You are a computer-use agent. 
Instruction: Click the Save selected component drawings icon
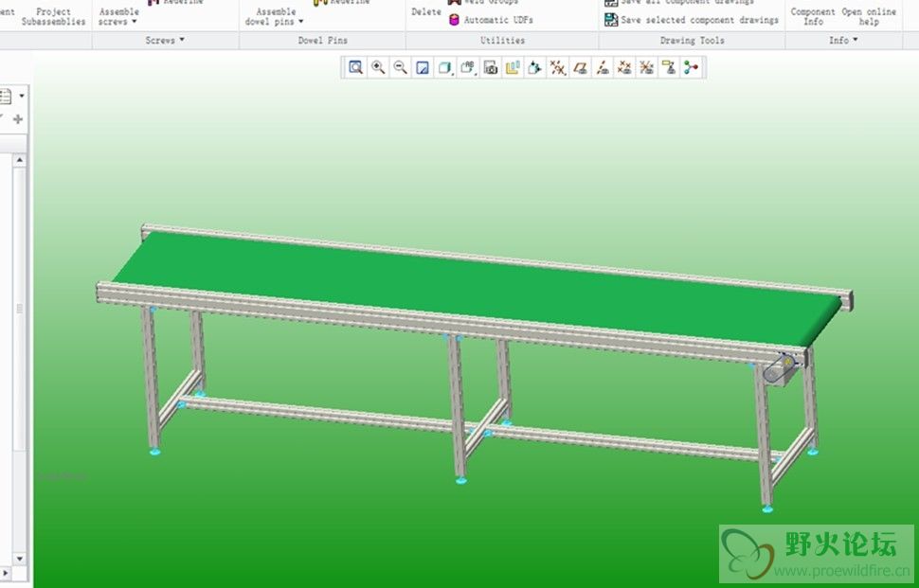click(611, 20)
